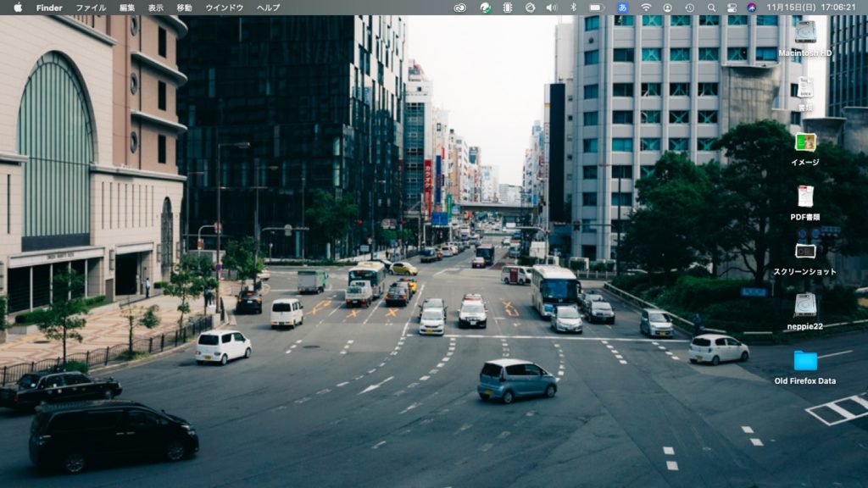Toggle Wi-Fi status menu
Image resolution: width=868 pixels, height=488 pixels.
click(646, 8)
